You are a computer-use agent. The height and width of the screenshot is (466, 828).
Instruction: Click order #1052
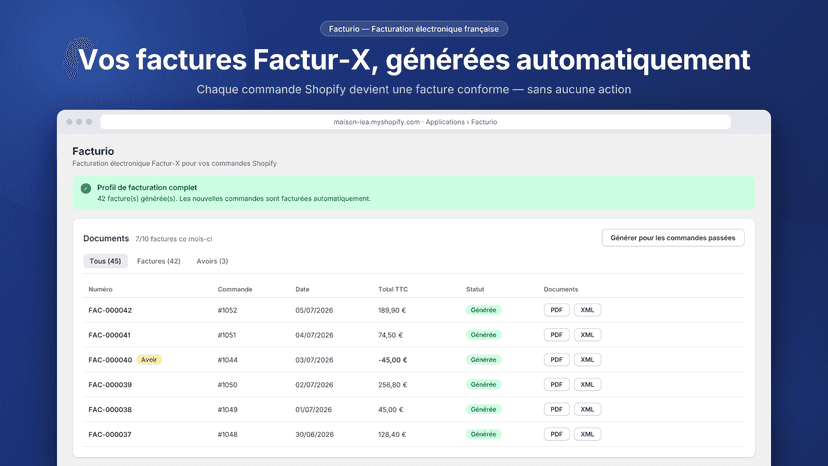(227, 310)
